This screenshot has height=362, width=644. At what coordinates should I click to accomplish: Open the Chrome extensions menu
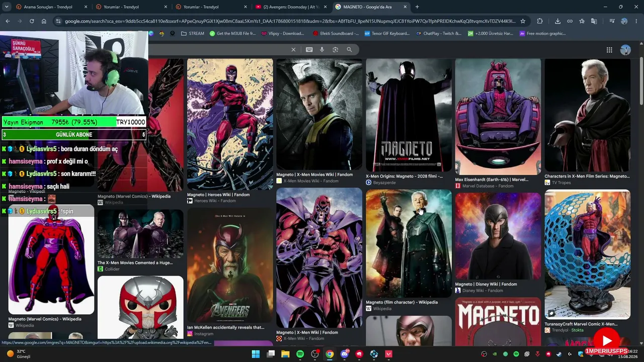540,21
